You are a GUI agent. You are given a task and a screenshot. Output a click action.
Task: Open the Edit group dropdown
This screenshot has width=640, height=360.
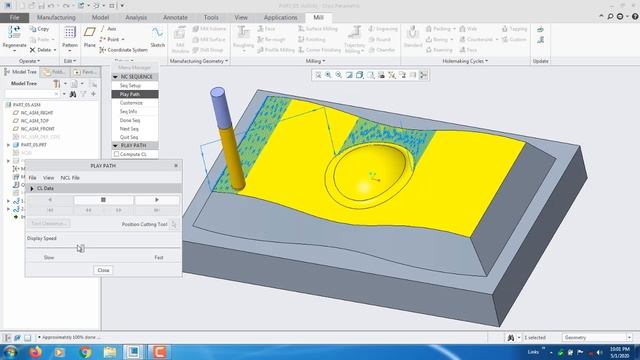(70, 61)
